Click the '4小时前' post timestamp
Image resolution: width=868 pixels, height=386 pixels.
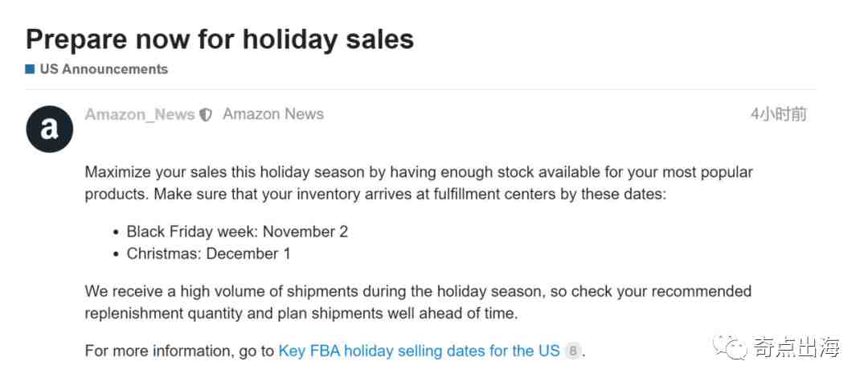(778, 115)
